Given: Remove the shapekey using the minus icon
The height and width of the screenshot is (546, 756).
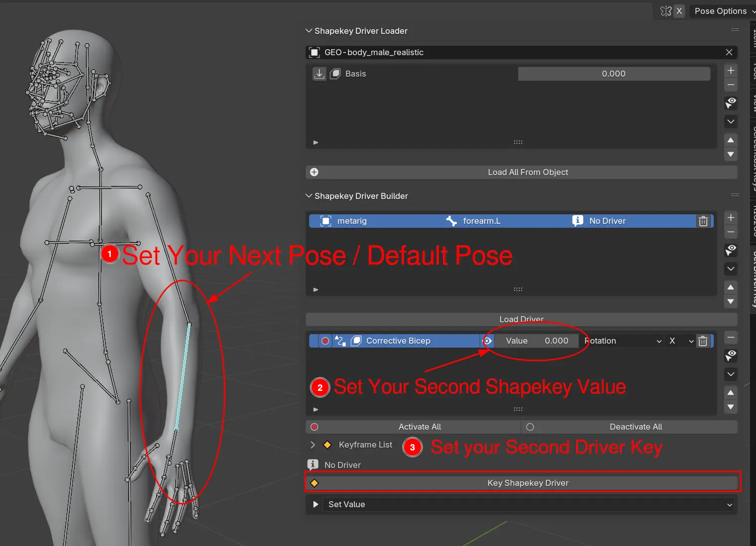Looking at the screenshot, I should [x=731, y=85].
